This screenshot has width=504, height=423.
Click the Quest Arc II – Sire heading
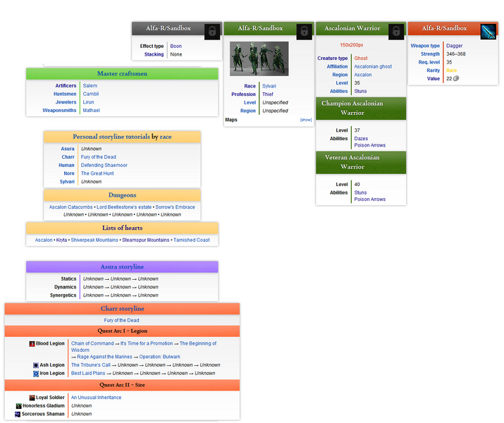click(122, 385)
